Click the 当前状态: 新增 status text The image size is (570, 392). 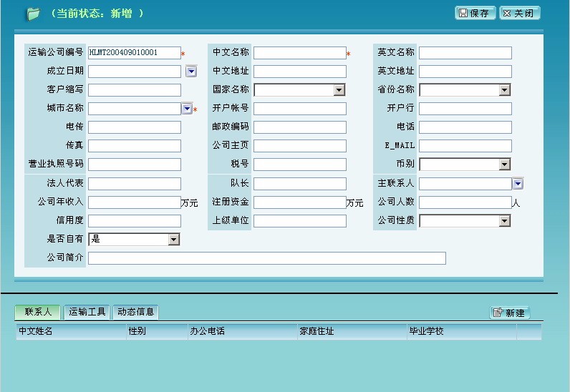97,14
